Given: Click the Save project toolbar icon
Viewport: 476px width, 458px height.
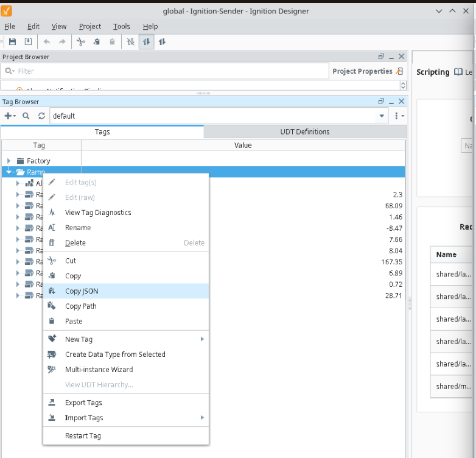Looking at the screenshot, I should click(12, 41).
